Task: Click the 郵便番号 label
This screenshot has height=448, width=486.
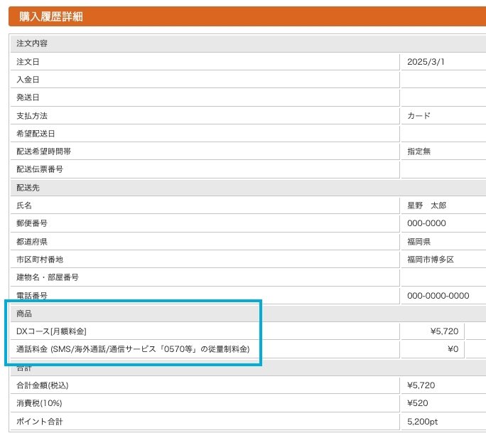Action: point(32,223)
